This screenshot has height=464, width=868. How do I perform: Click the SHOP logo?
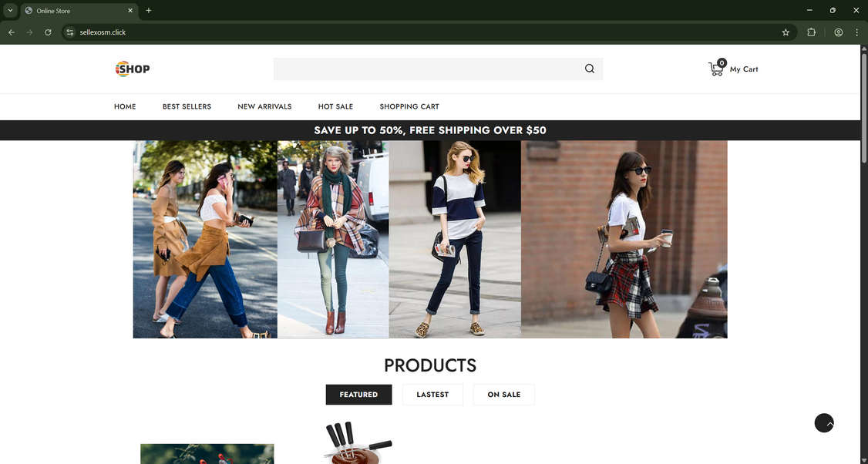pyautogui.click(x=133, y=69)
